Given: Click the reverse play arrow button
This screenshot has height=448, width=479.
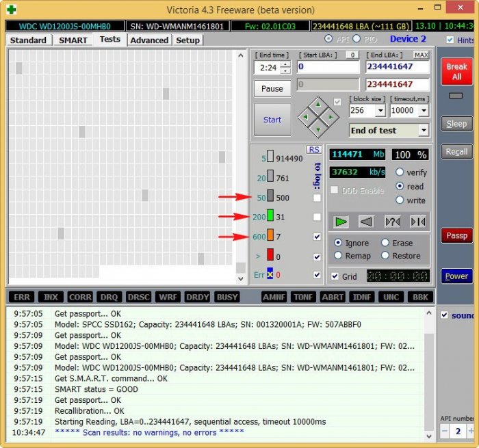Looking at the screenshot, I should coord(366,222).
